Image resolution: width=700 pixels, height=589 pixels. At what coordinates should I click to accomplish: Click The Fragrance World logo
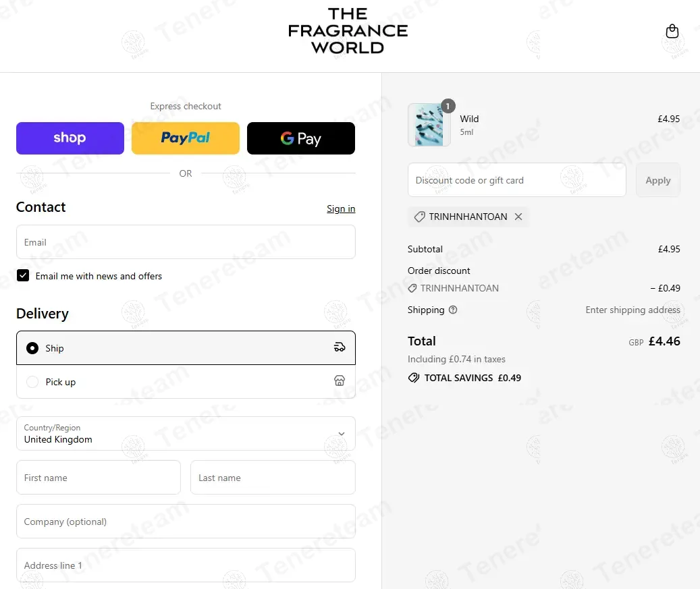pyautogui.click(x=348, y=31)
